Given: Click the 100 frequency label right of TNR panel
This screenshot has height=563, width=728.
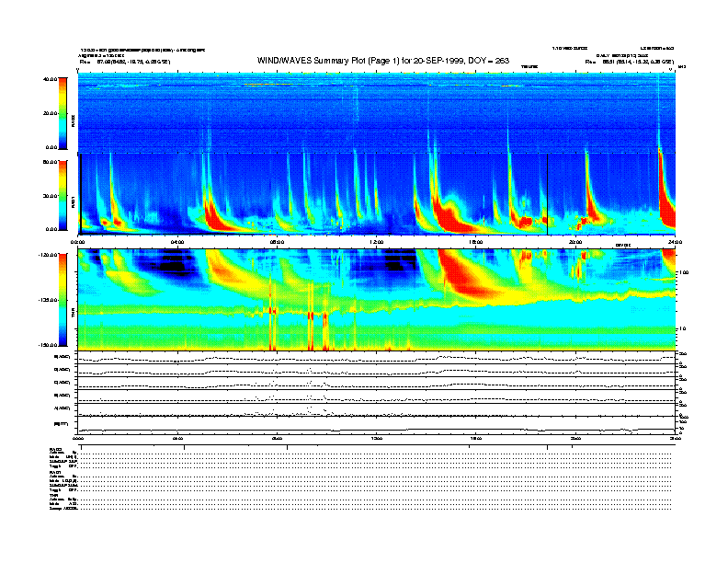Looking at the screenshot, I should 684,272.
